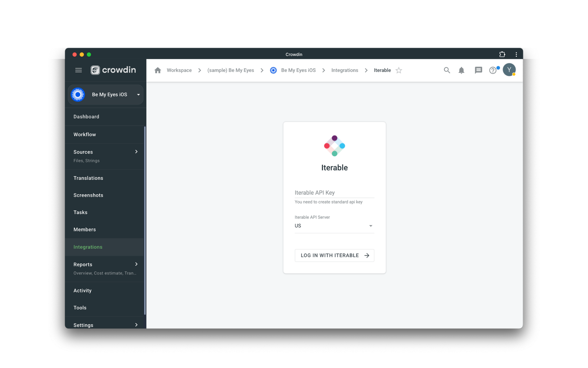Select Integrations in the sidebar
This screenshot has width=588, height=368.
[104, 247]
